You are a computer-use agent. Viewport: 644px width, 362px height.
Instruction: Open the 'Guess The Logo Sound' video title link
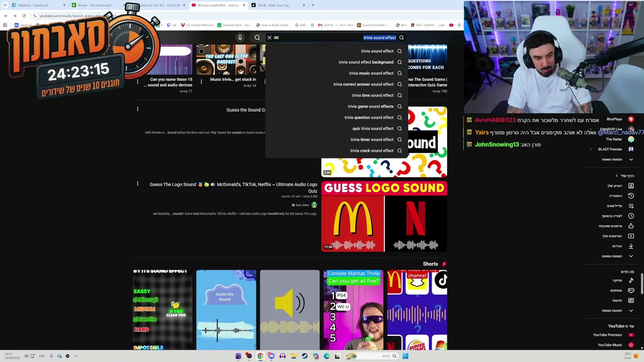233,188
